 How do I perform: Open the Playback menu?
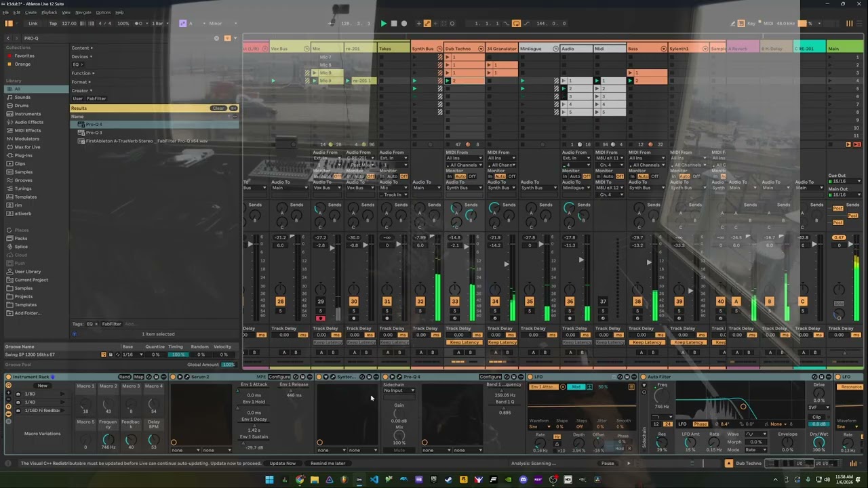(50, 12)
